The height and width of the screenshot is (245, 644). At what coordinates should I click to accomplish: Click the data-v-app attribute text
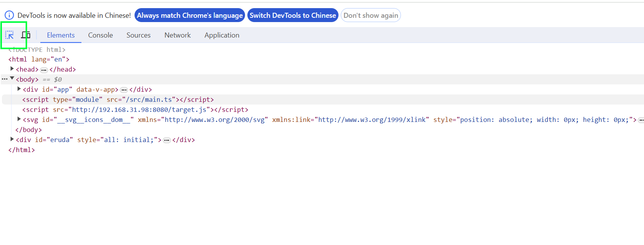pyautogui.click(x=95, y=89)
